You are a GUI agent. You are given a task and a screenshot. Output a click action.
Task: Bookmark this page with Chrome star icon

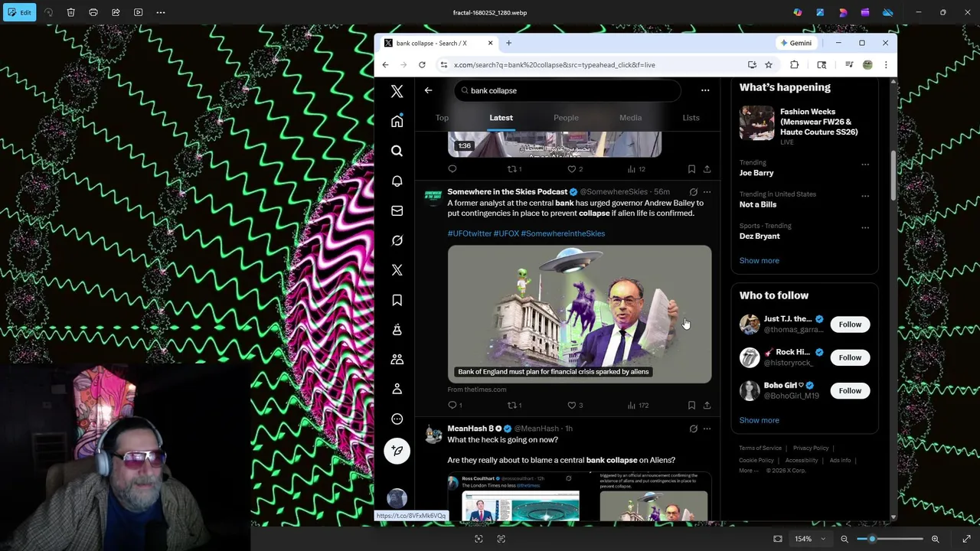769,65
